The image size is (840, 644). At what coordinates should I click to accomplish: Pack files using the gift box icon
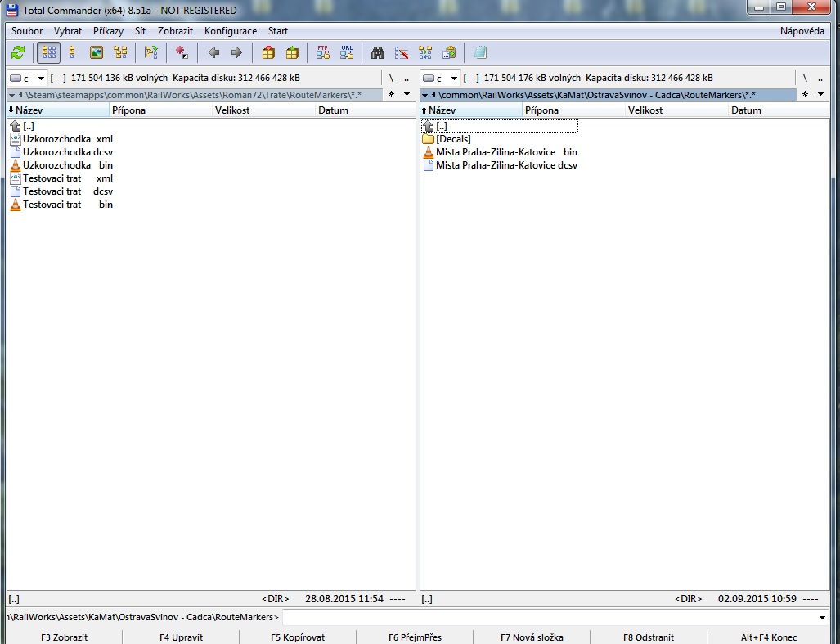click(268, 52)
